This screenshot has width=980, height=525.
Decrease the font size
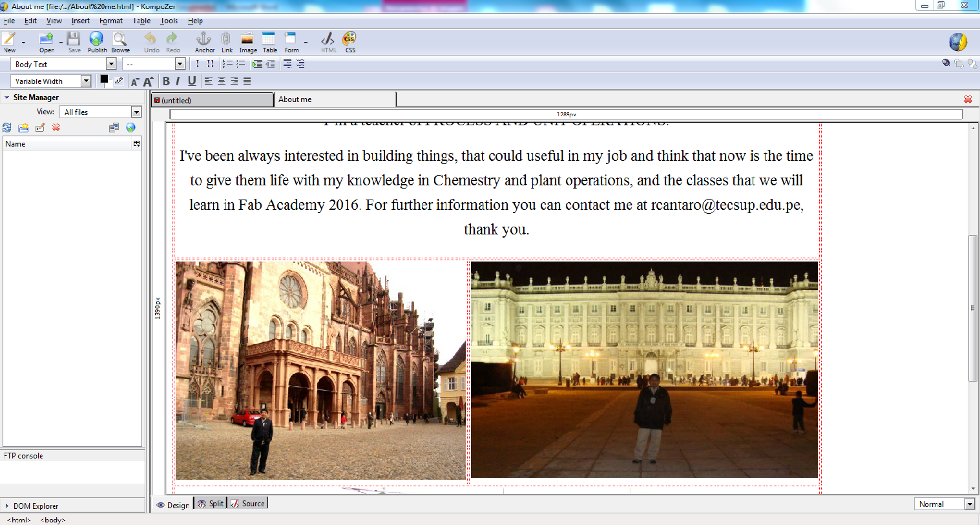(135, 81)
